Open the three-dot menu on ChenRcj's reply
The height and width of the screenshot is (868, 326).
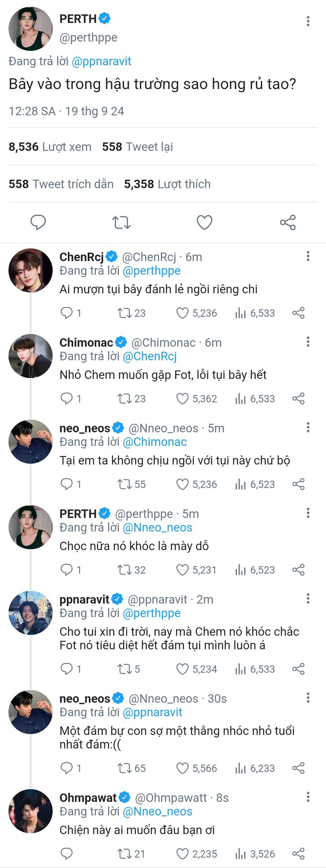pos(308,256)
